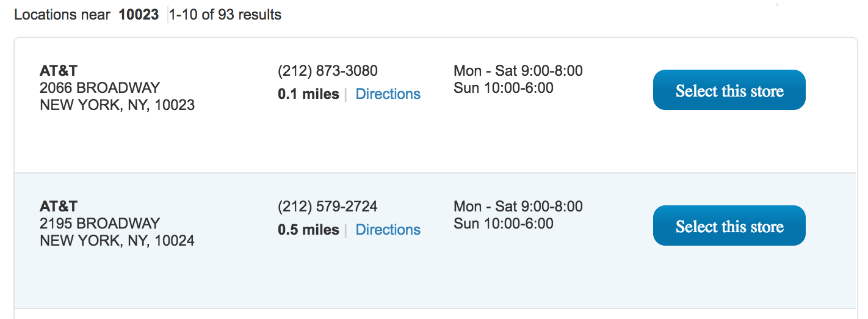Image resolution: width=868 pixels, height=319 pixels.
Task: Click the bold 10023 zip code heading
Action: point(139,15)
